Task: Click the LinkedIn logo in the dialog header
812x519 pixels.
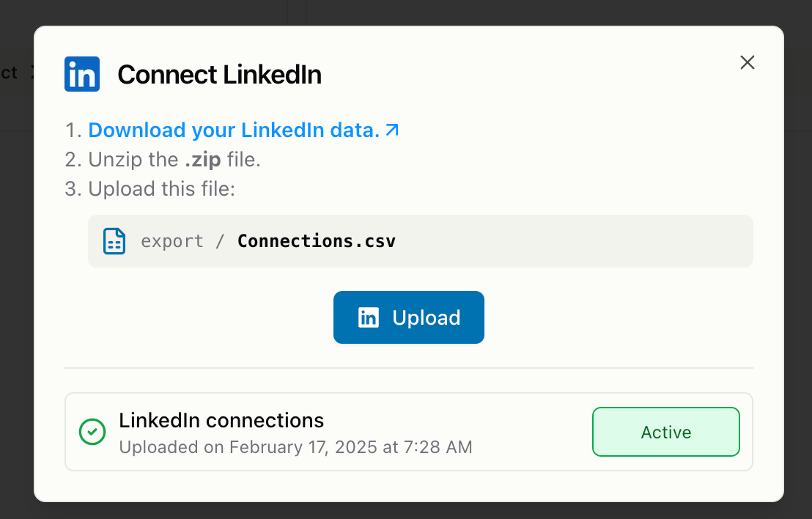Action: tap(82, 74)
